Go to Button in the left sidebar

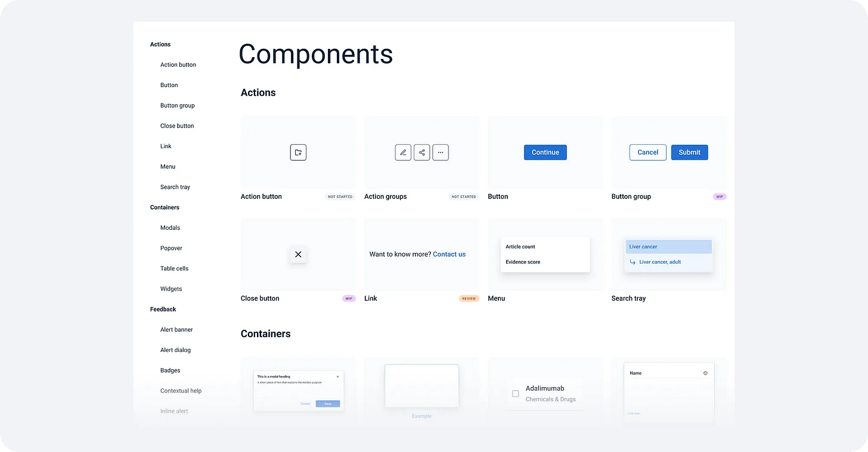(x=169, y=85)
